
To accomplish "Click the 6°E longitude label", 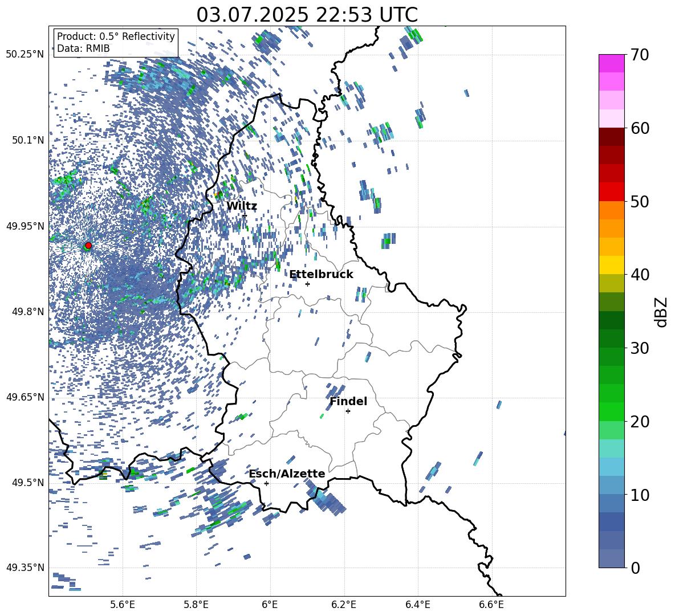I will [270, 605].
